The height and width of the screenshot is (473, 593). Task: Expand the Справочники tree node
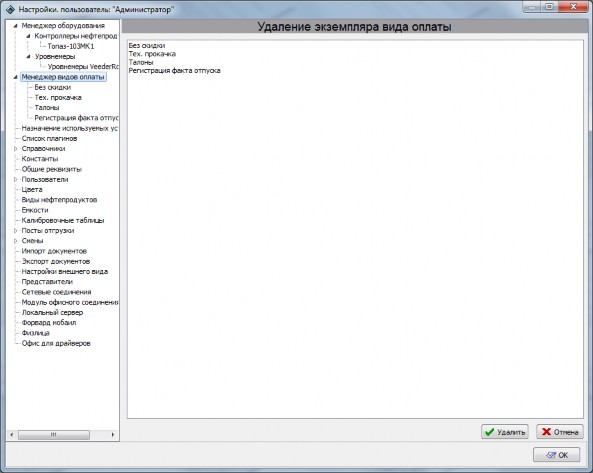[16, 149]
